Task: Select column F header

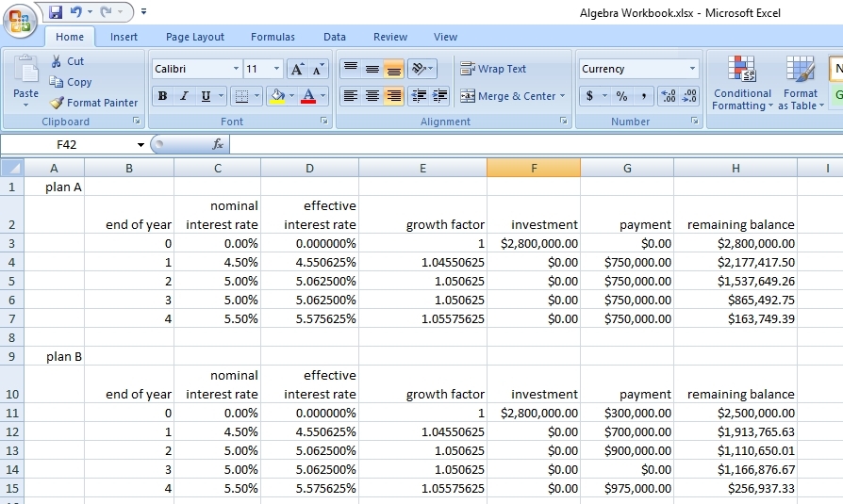Action: click(x=534, y=169)
